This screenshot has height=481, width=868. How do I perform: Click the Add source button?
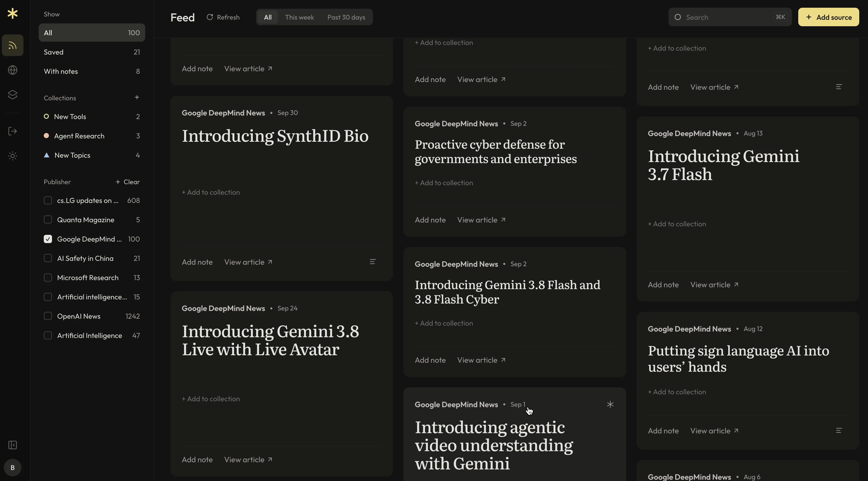[x=828, y=17]
